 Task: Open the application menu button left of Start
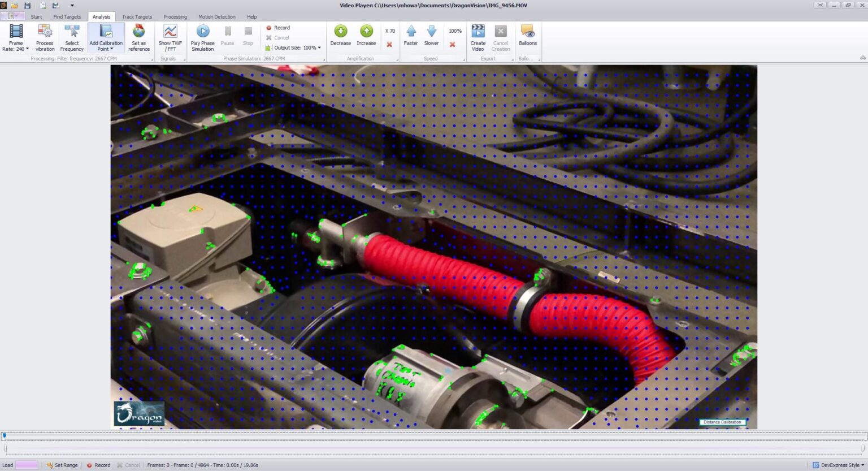pyautogui.click(x=12, y=16)
